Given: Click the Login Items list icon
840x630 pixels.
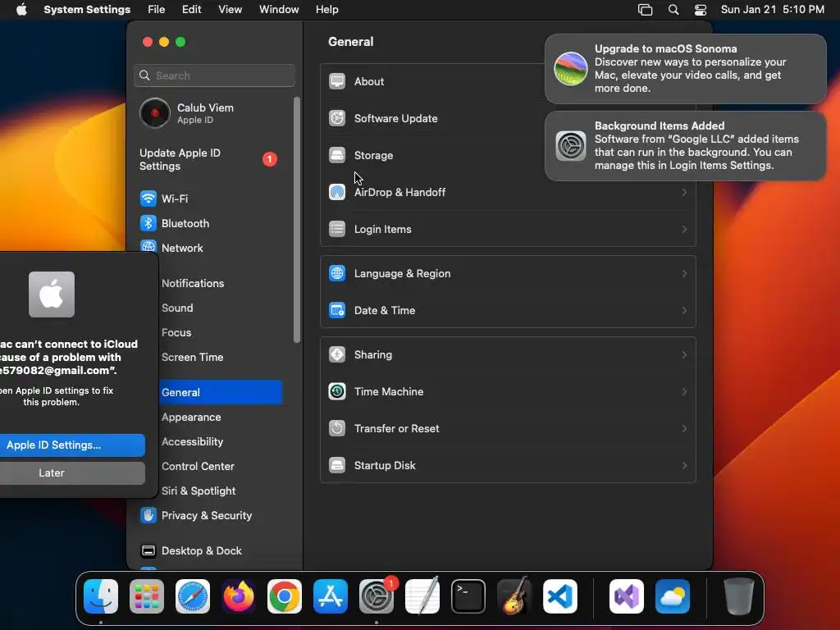Looking at the screenshot, I should 337,229.
